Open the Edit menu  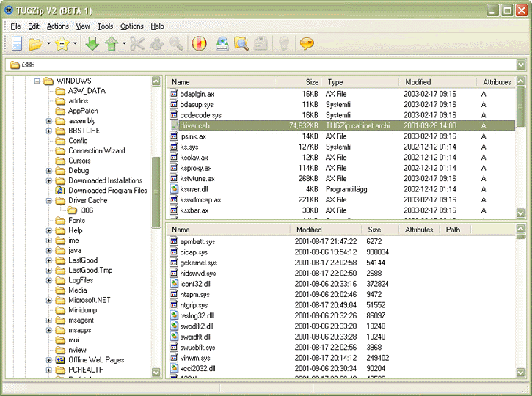click(x=34, y=26)
